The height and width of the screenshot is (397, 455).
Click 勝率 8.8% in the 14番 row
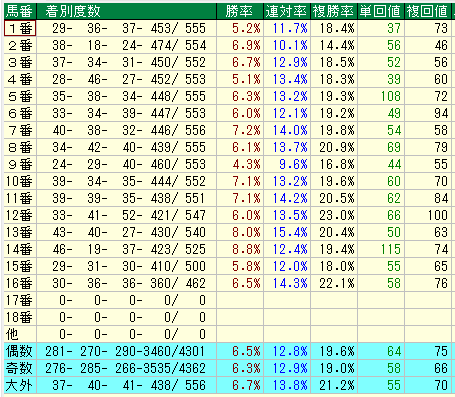(246, 249)
